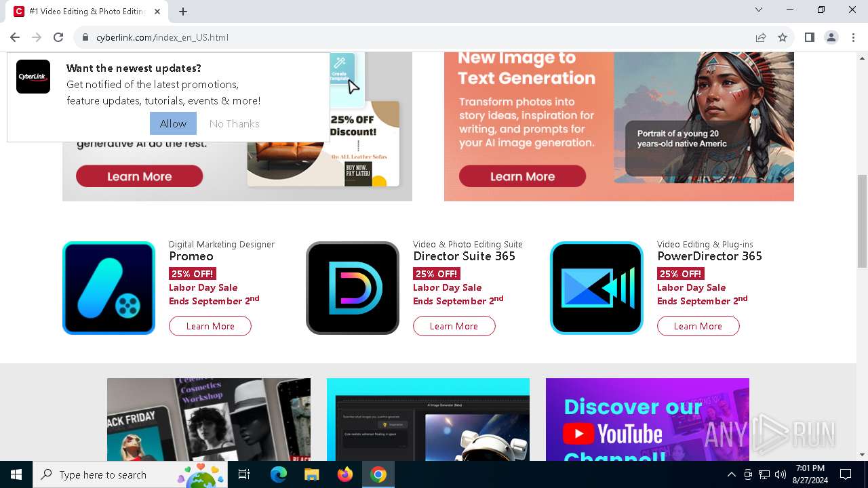868x488 pixels.
Task: Open Task View on taskbar
Action: [x=244, y=474]
